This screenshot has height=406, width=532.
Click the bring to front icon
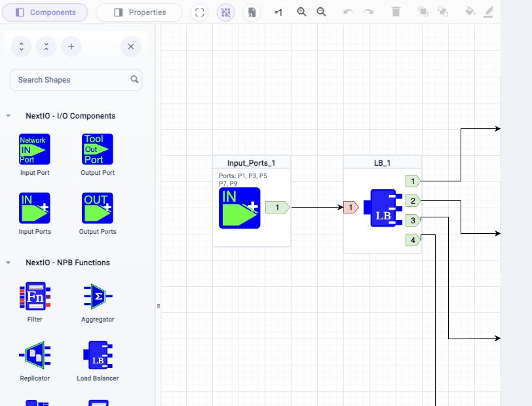point(423,12)
